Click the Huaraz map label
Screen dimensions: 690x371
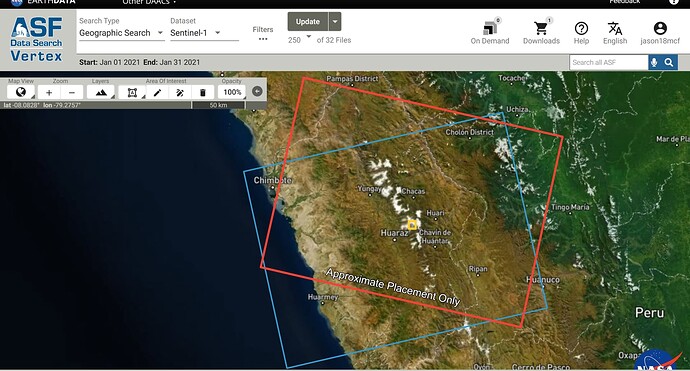(x=394, y=233)
